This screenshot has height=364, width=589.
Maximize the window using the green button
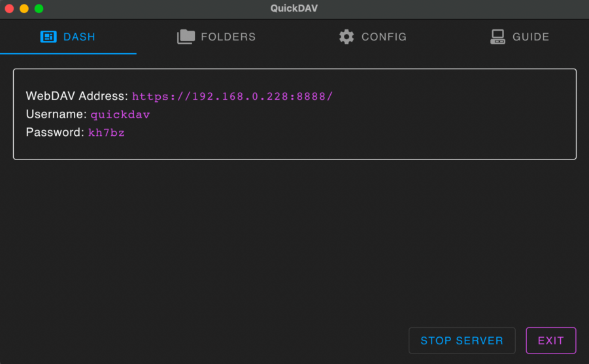pos(39,8)
